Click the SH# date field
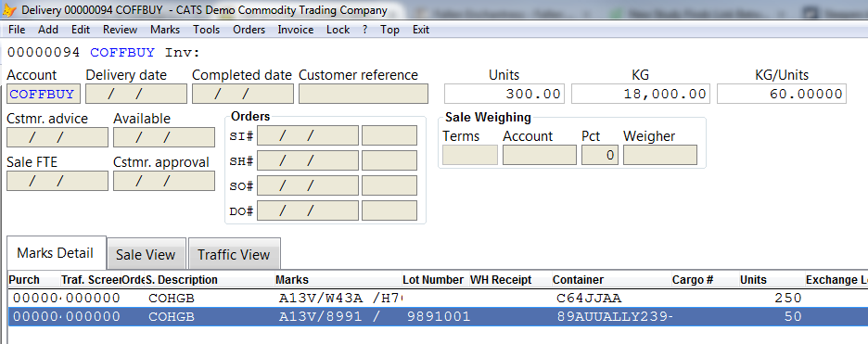This screenshot has height=344, width=868. click(308, 160)
